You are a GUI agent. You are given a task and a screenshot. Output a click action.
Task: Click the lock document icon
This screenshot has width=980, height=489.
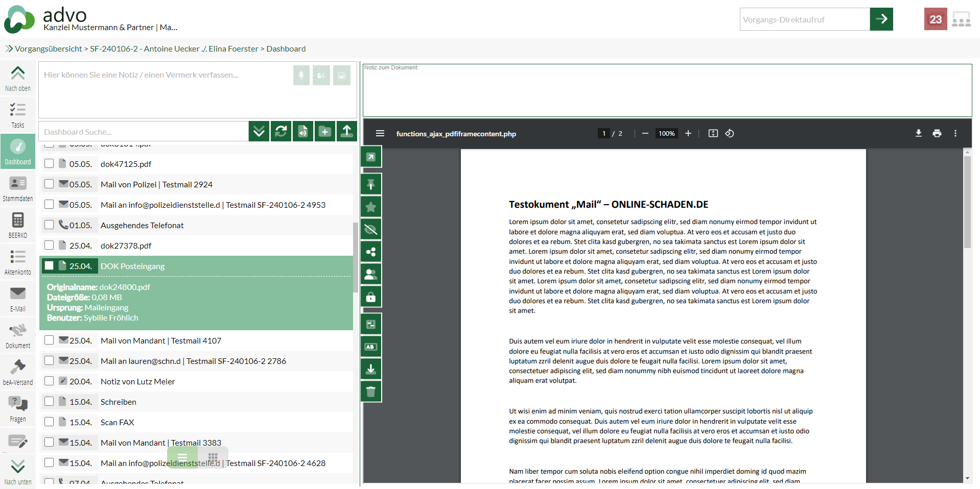coord(371,297)
